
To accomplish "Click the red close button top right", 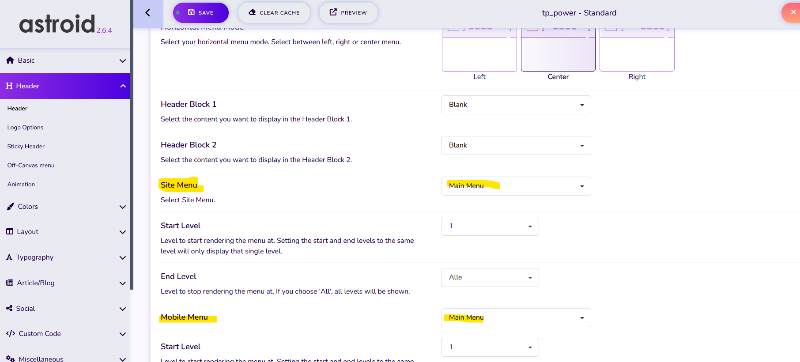I will tap(792, 13).
